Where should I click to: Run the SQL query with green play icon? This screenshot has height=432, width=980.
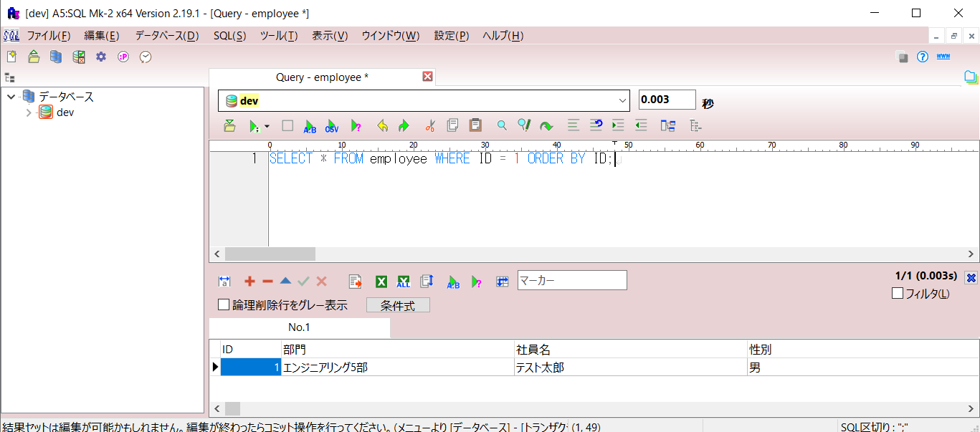[253, 126]
